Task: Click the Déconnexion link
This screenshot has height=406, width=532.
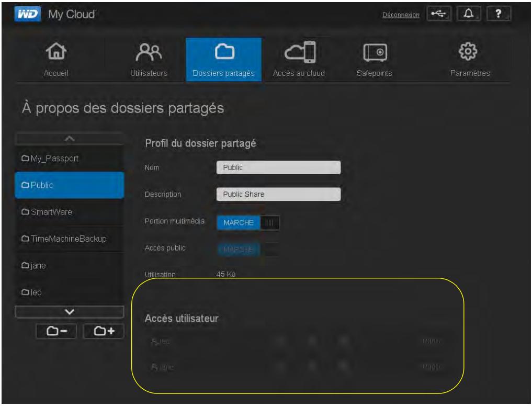Action: pyautogui.click(x=401, y=15)
